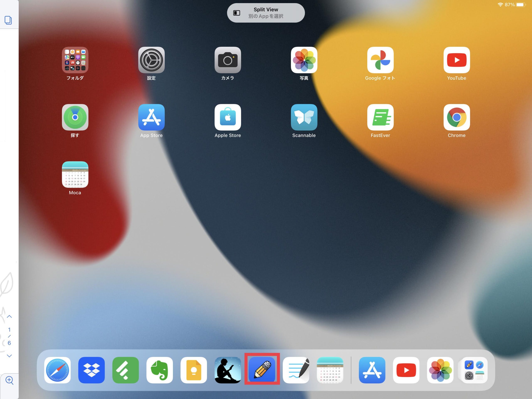Open the 設定 Settings app
Viewport: 532px width, 399px height.
[151, 60]
